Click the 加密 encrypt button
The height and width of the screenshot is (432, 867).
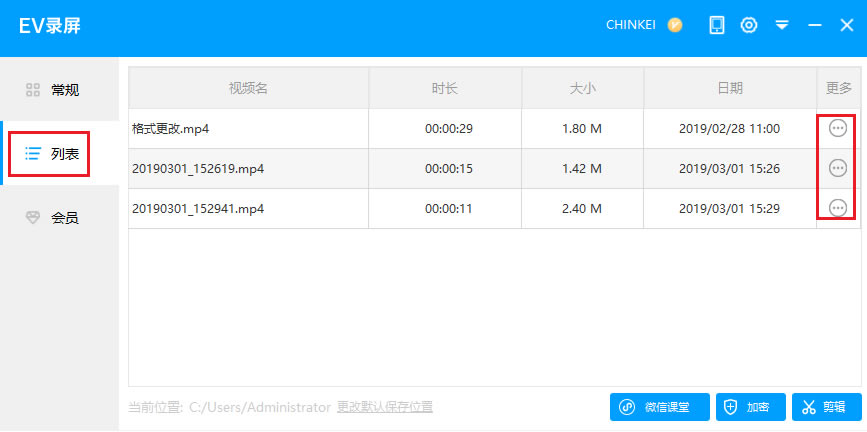(x=751, y=407)
